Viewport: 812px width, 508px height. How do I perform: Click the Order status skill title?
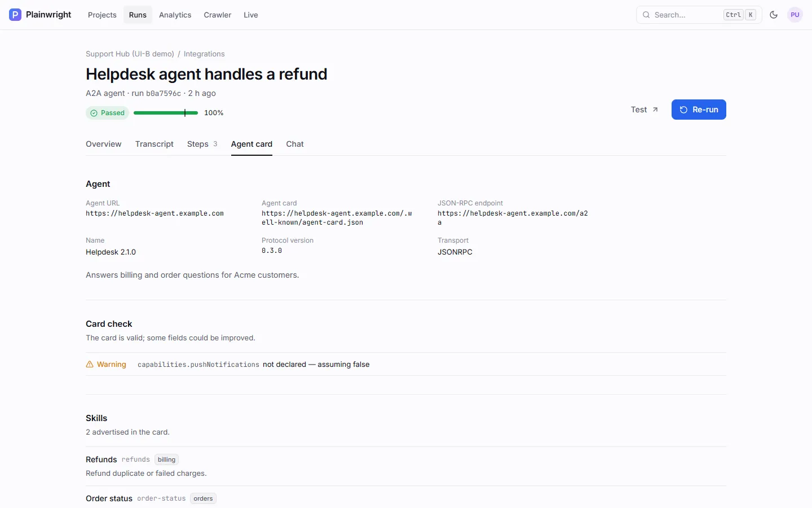pyautogui.click(x=109, y=498)
